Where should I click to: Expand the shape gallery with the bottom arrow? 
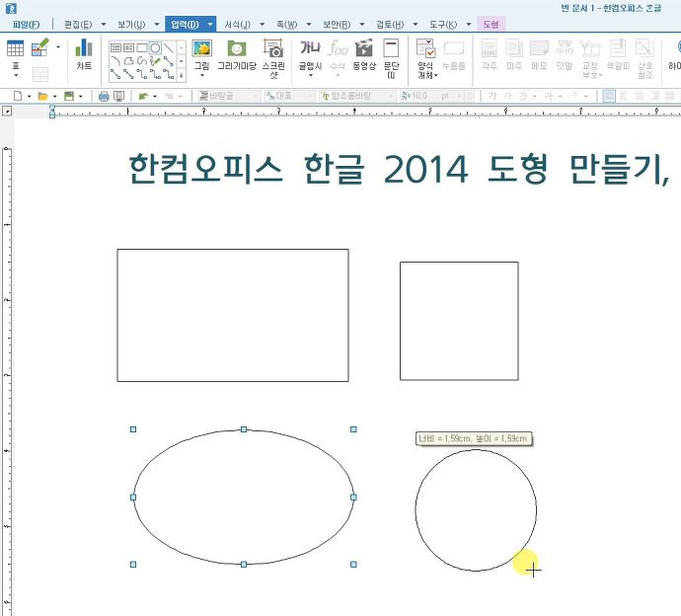[x=182, y=75]
